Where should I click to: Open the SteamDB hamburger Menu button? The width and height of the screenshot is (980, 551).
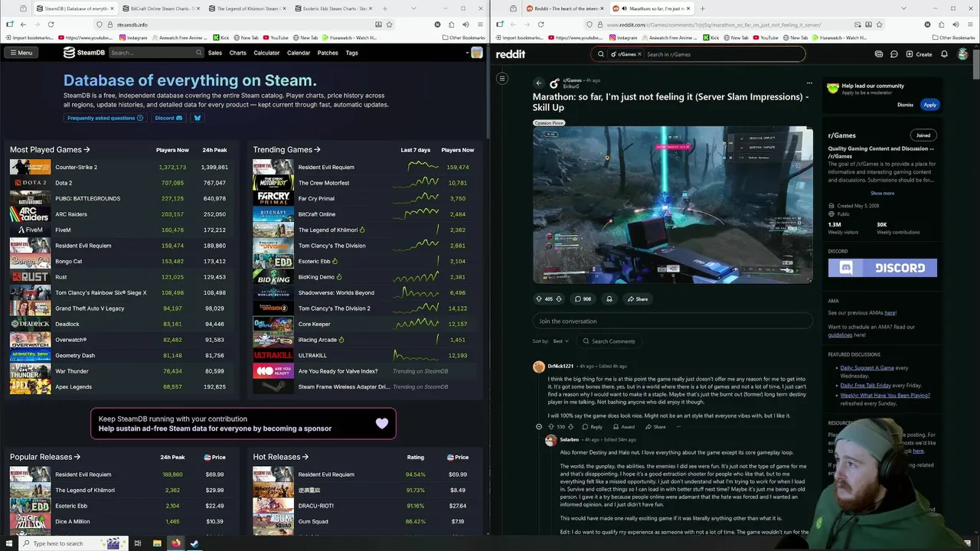tap(21, 53)
